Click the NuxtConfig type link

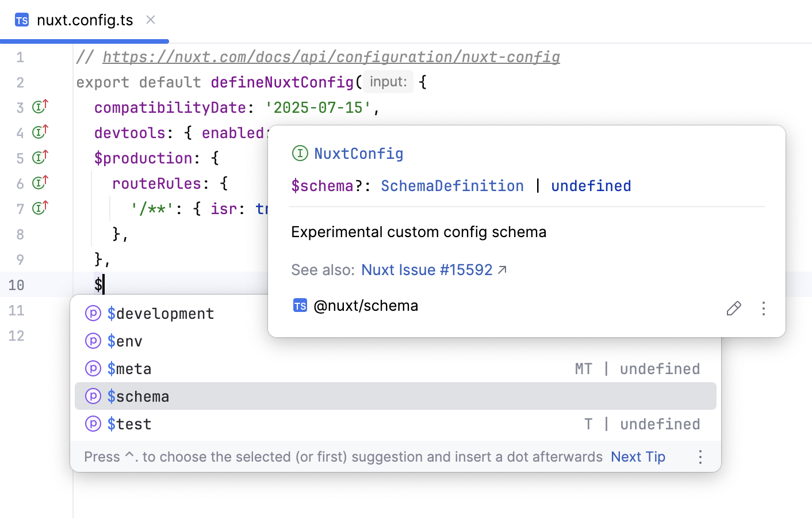358,153
